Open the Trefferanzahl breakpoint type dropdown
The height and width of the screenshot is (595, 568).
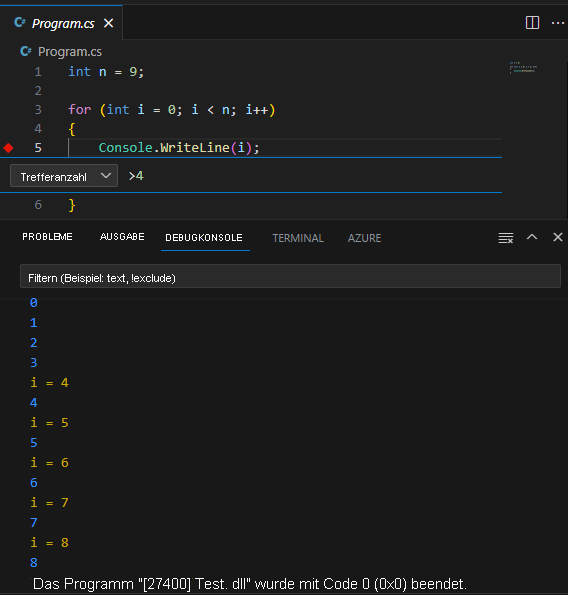pyautogui.click(x=64, y=176)
